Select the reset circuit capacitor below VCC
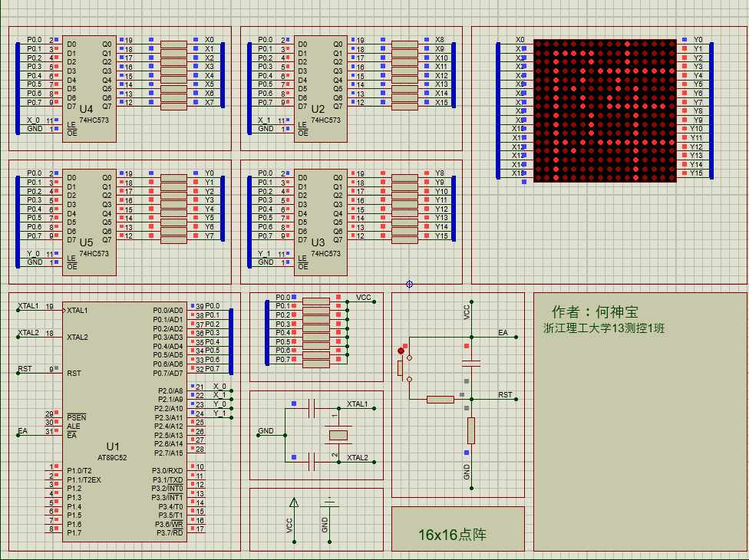749x560 pixels. point(471,364)
